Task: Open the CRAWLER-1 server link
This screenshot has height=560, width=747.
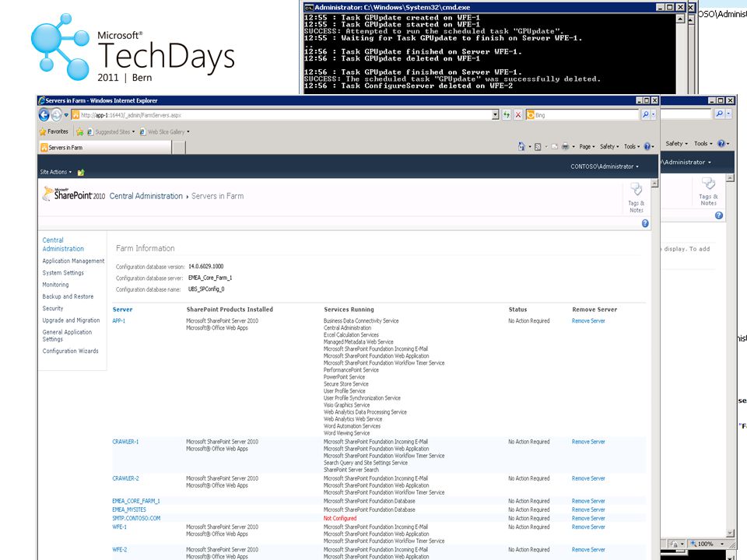Action: pyautogui.click(x=125, y=442)
